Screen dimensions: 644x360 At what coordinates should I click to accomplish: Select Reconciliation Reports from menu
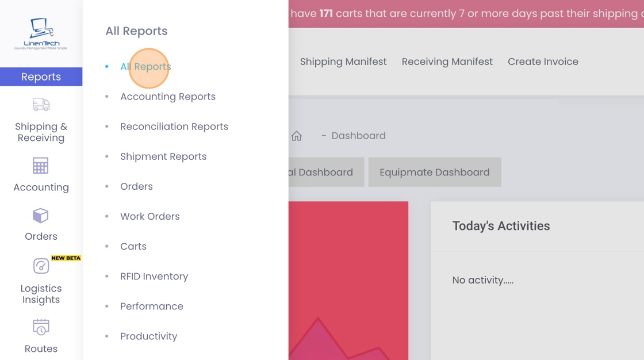pos(174,127)
